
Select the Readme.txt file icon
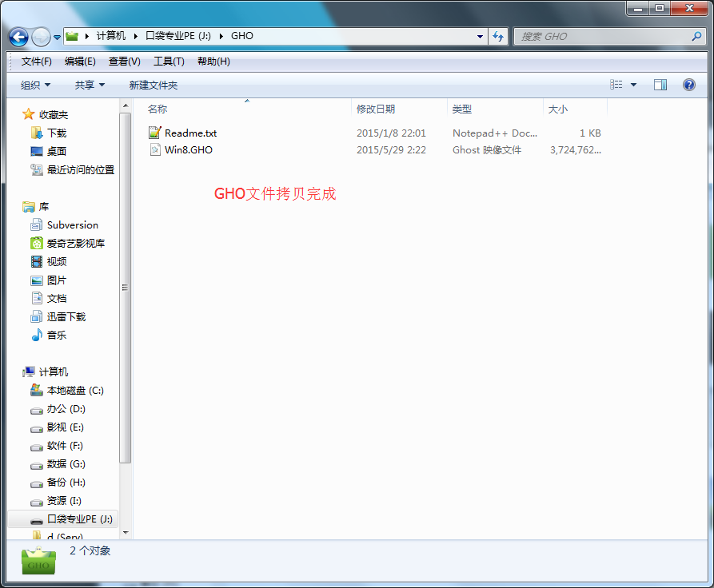pos(155,133)
